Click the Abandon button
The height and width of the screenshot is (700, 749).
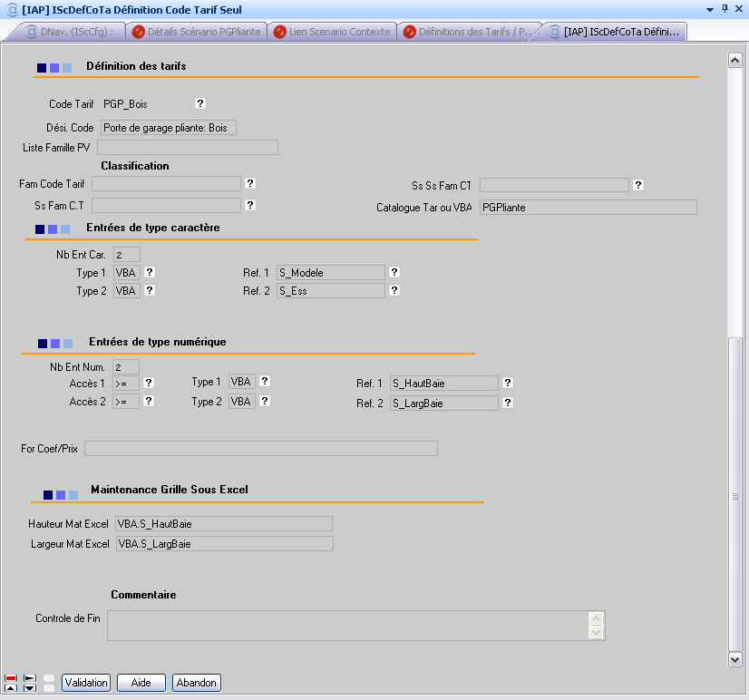(x=197, y=683)
